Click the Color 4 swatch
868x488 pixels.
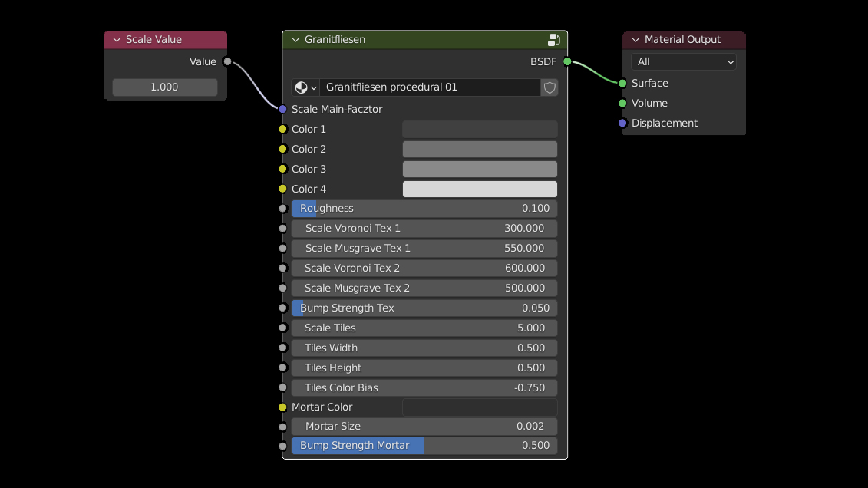click(x=480, y=189)
